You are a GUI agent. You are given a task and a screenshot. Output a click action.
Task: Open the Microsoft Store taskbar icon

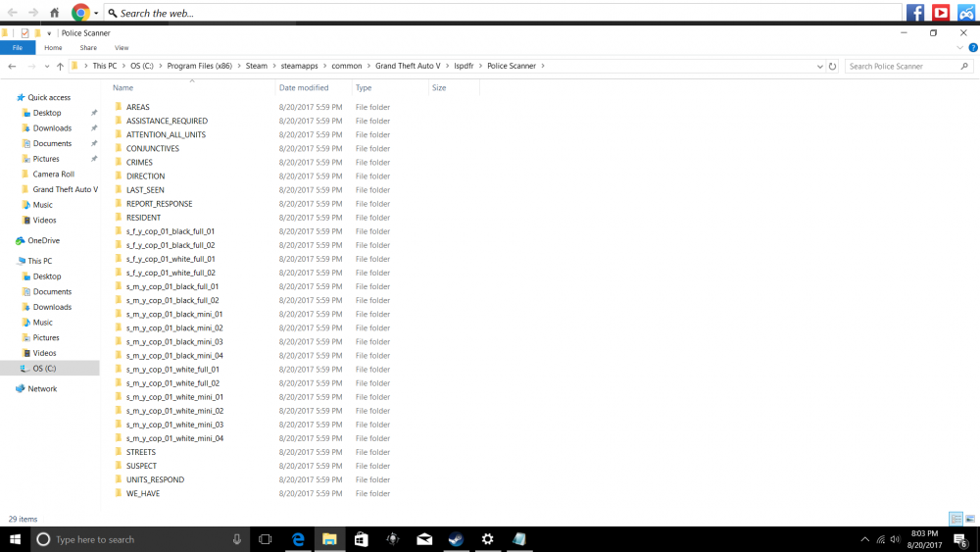[x=362, y=539]
